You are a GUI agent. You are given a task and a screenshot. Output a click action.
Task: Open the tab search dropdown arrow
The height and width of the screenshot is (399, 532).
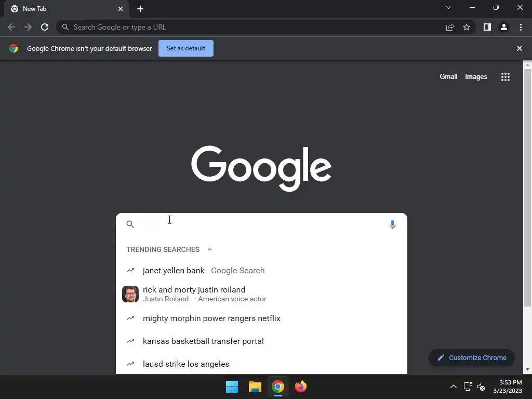tap(448, 7)
